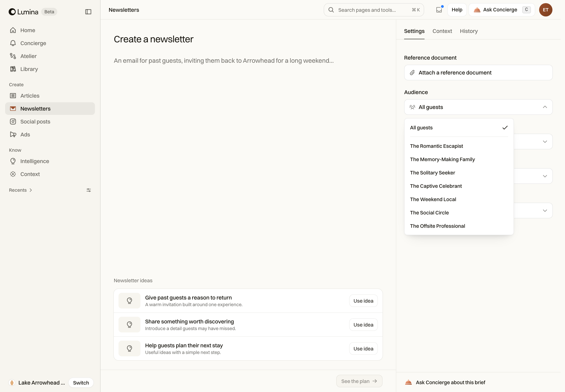Expand the Recents list
Screen dimensions: 565x392
click(x=21, y=190)
